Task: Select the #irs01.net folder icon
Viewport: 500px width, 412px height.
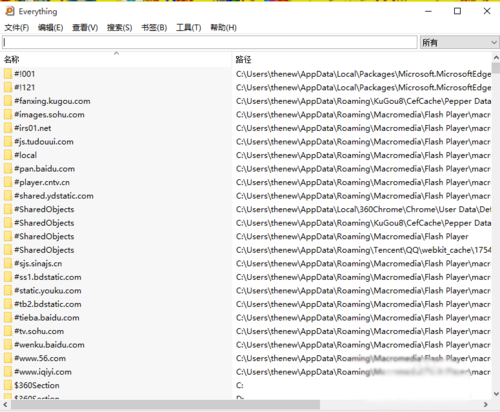Action: pyautogui.click(x=8, y=128)
